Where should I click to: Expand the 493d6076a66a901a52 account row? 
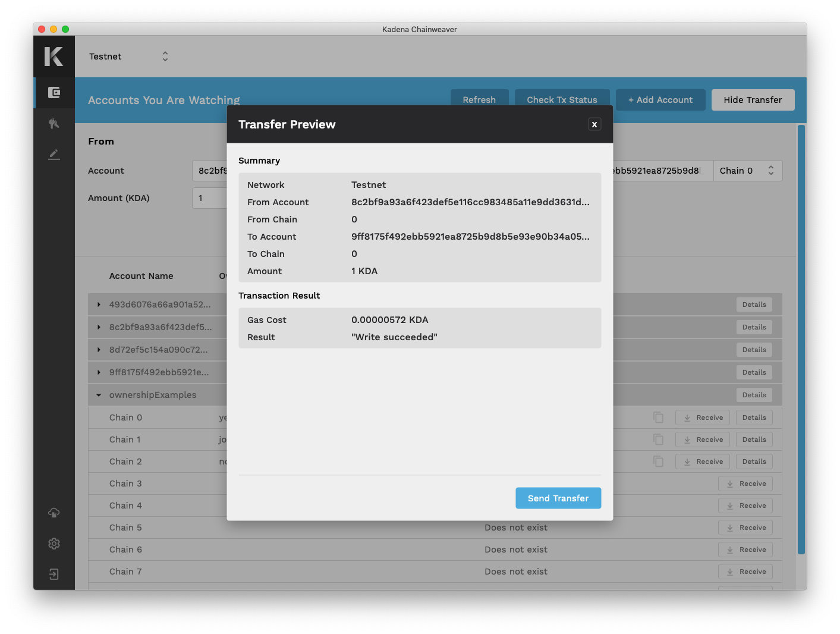coord(99,305)
